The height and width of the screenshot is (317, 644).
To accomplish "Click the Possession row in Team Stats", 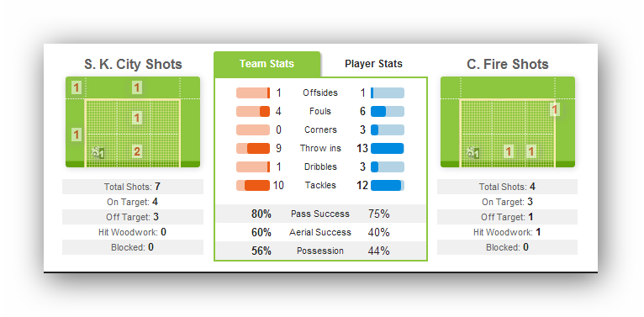I will pos(320,251).
